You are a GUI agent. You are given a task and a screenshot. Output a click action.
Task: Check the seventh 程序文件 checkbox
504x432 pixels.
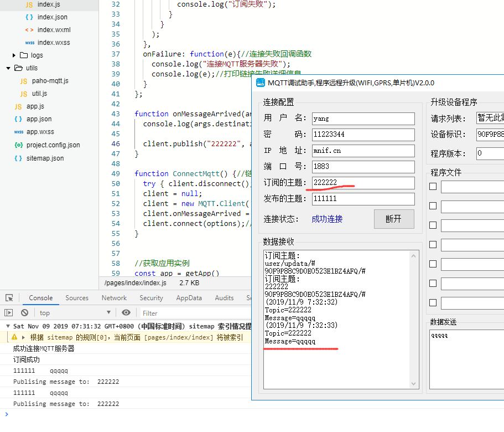[433, 303]
